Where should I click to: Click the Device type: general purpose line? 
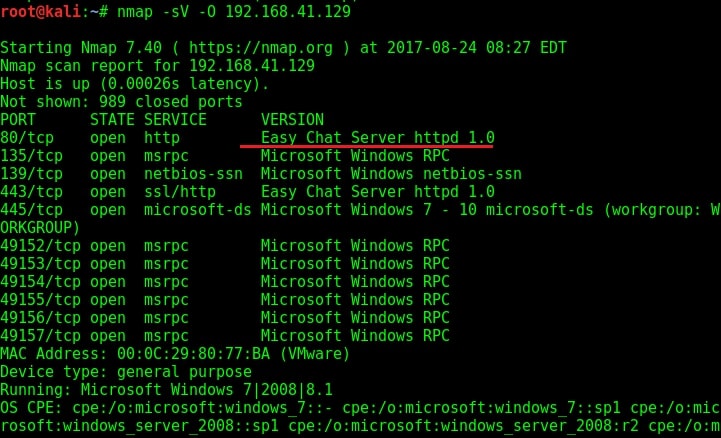coord(126,372)
